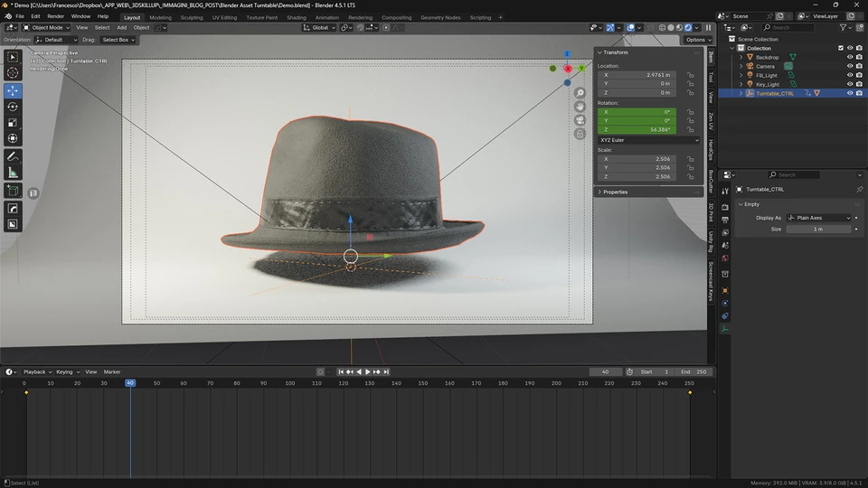Select the Add Cube tool
The image size is (868, 488).
click(x=13, y=192)
